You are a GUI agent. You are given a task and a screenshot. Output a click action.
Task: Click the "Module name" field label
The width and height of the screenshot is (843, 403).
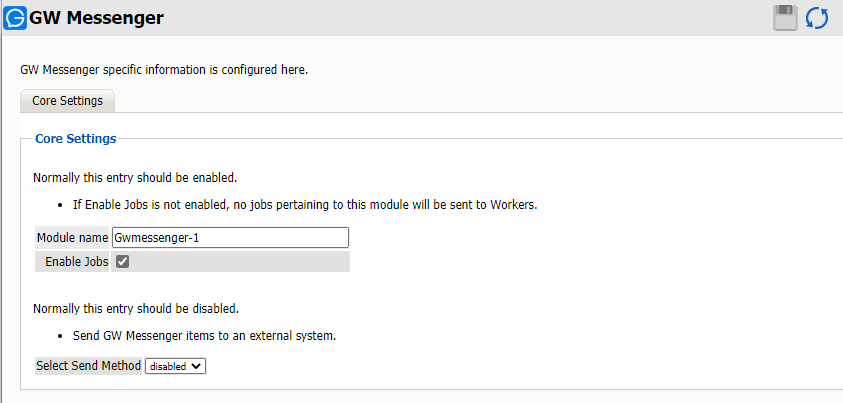[72, 238]
